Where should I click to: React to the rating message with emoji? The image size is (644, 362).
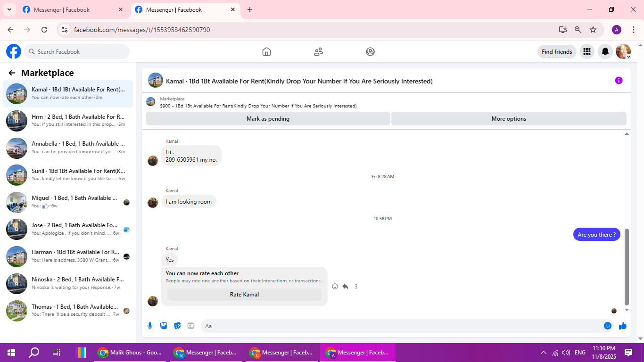335,286
